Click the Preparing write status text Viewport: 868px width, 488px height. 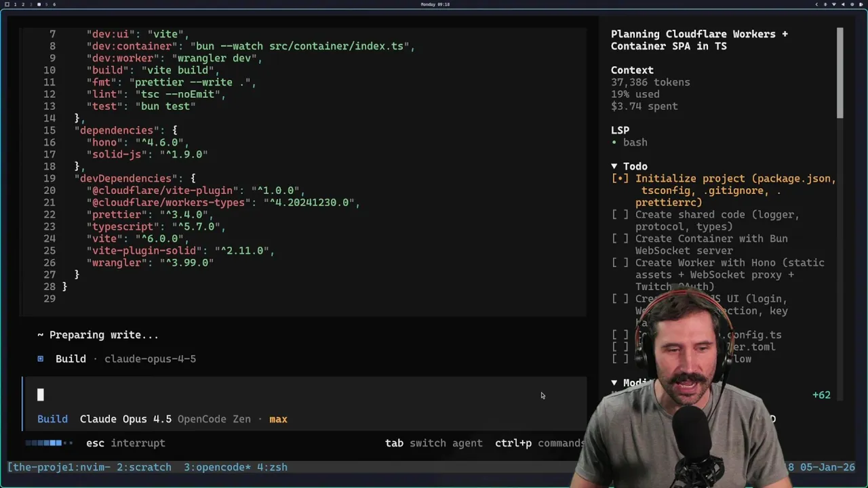tap(98, 335)
